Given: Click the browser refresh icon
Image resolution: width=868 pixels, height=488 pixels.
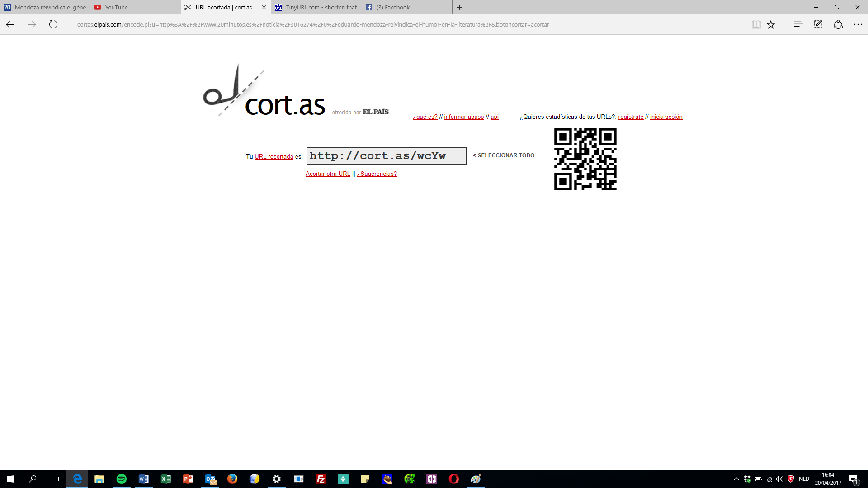Looking at the screenshot, I should [53, 24].
